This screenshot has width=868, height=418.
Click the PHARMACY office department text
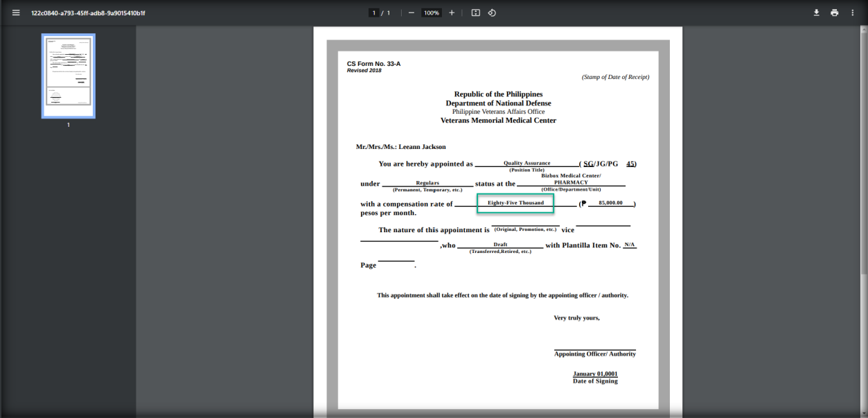(x=571, y=182)
